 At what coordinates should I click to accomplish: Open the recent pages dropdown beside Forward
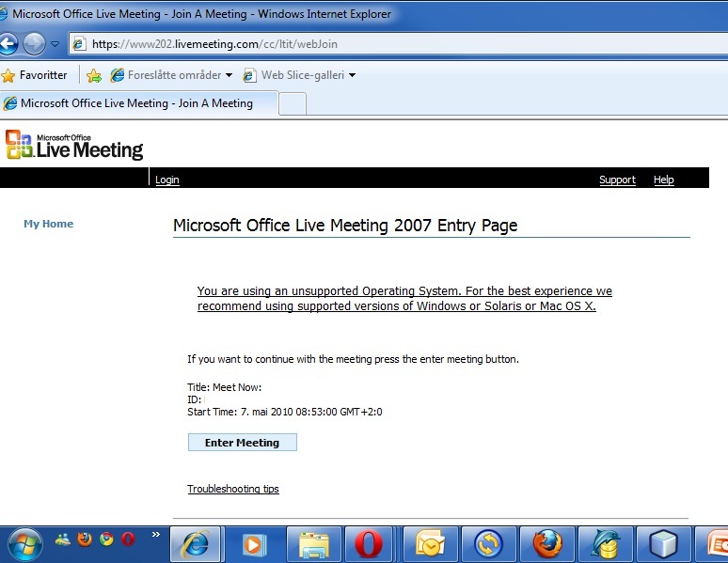click(x=55, y=44)
